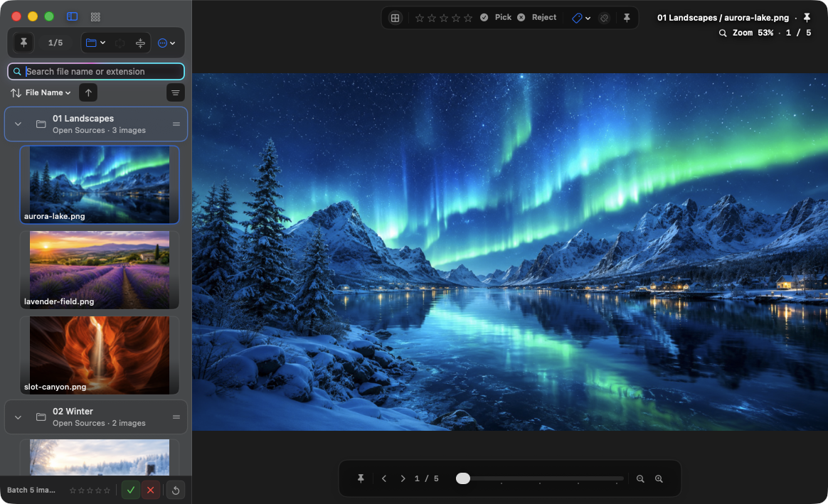
Task: Toggle the compare grid layout icon in top toolbar
Action: pos(395,18)
